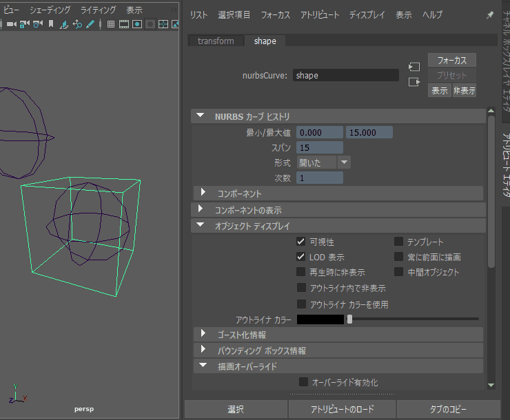Pin the Attribute Editor with the pin icon
Viewport: 510px width, 420px height.
pos(490,14)
